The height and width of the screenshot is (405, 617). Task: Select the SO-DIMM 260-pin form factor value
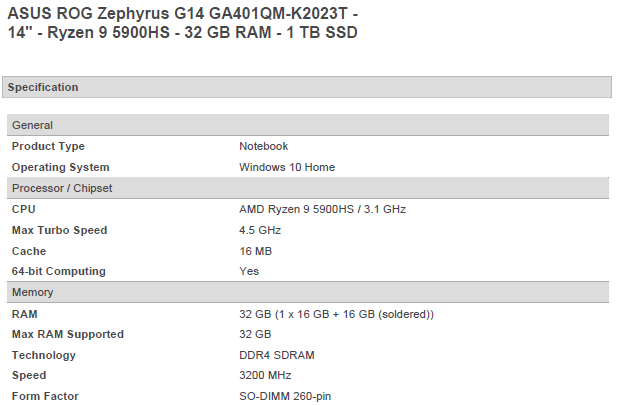pyautogui.click(x=284, y=396)
